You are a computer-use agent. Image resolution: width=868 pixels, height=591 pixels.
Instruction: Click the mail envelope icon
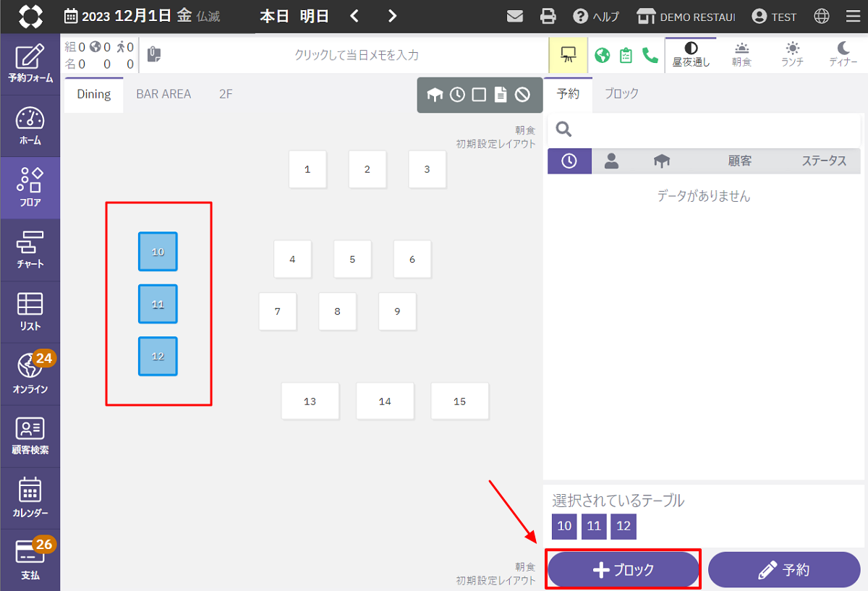coord(515,16)
